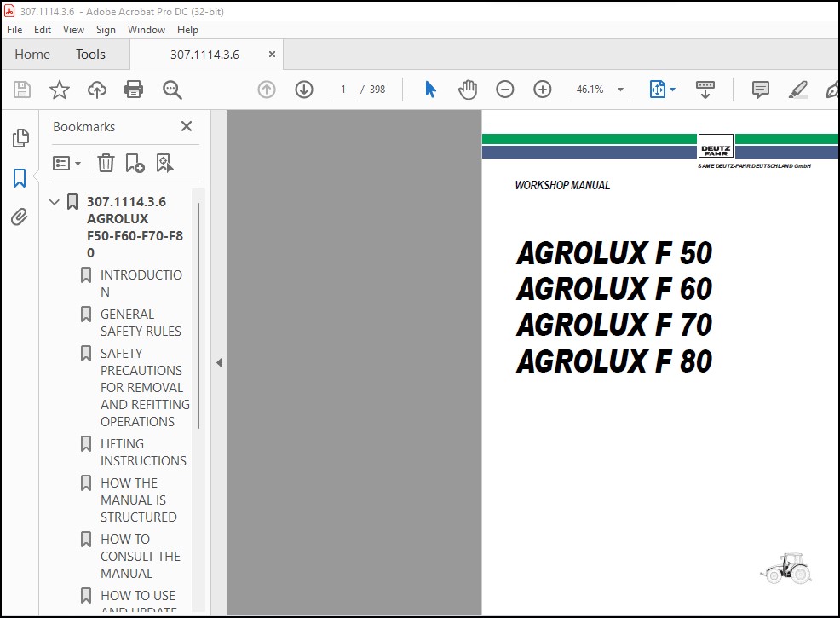Select the highlighter pen tool
This screenshot has height=618, width=840.
click(797, 90)
